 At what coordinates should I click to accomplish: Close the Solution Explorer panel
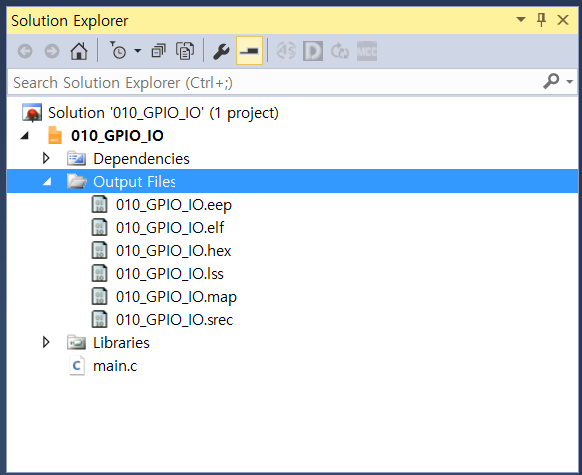[x=563, y=20]
